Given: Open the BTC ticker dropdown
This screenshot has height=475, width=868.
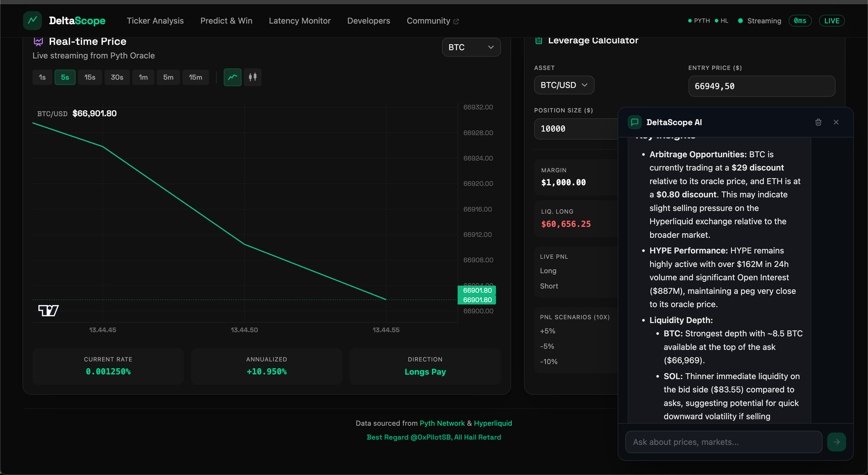Looking at the screenshot, I should [471, 47].
